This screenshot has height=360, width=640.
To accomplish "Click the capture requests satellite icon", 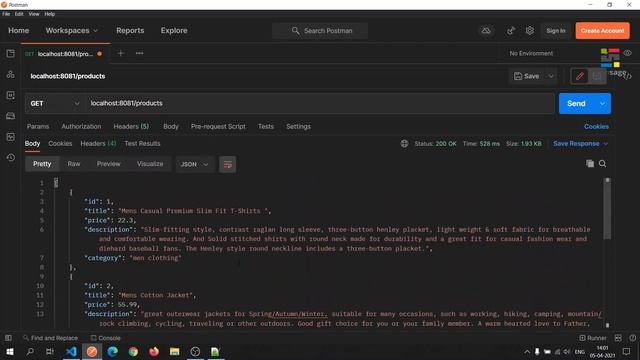I will click(x=511, y=31).
